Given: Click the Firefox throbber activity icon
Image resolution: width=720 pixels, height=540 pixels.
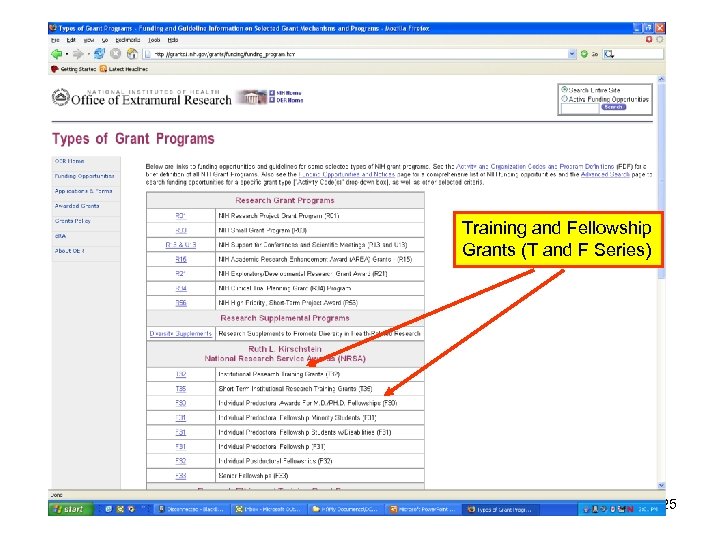Looking at the screenshot, I should 660,39.
